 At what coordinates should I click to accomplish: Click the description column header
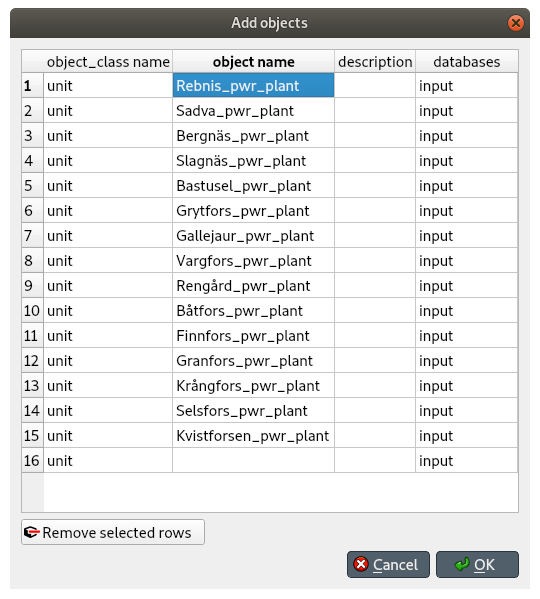[x=375, y=62]
